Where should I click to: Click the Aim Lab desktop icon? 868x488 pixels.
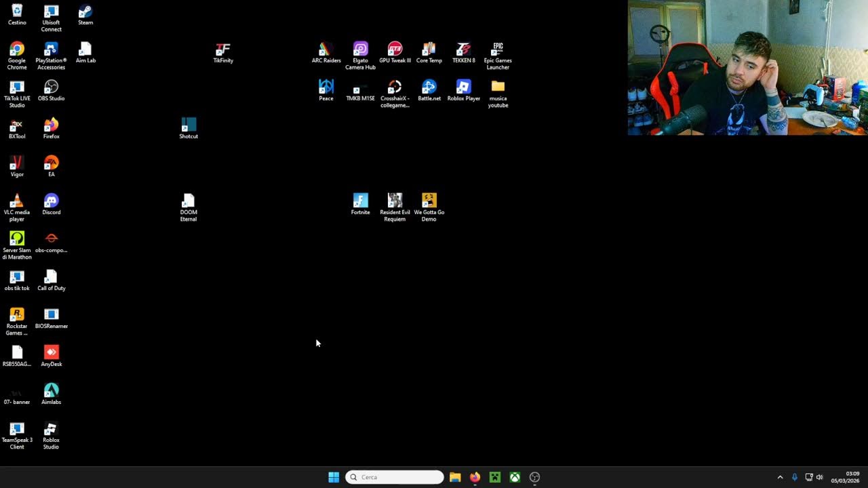coord(85,52)
